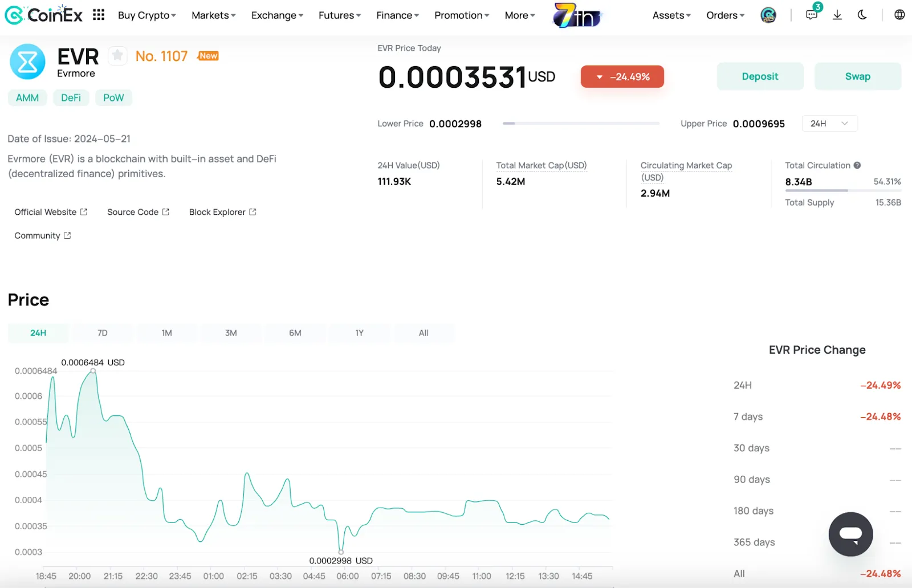Screen dimensions: 912x588
Task: Click the Total Circulation progress bar
Action: click(x=843, y=190)
